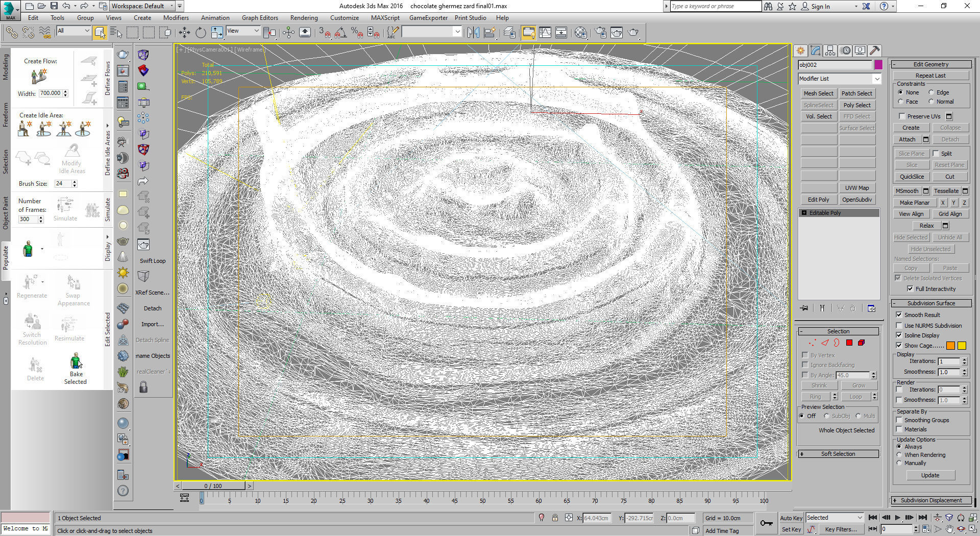Image resolution: width=980 pixels, height=536 pixels.
Task: Select the Edge constraint radio button
Action: (932, 92)
